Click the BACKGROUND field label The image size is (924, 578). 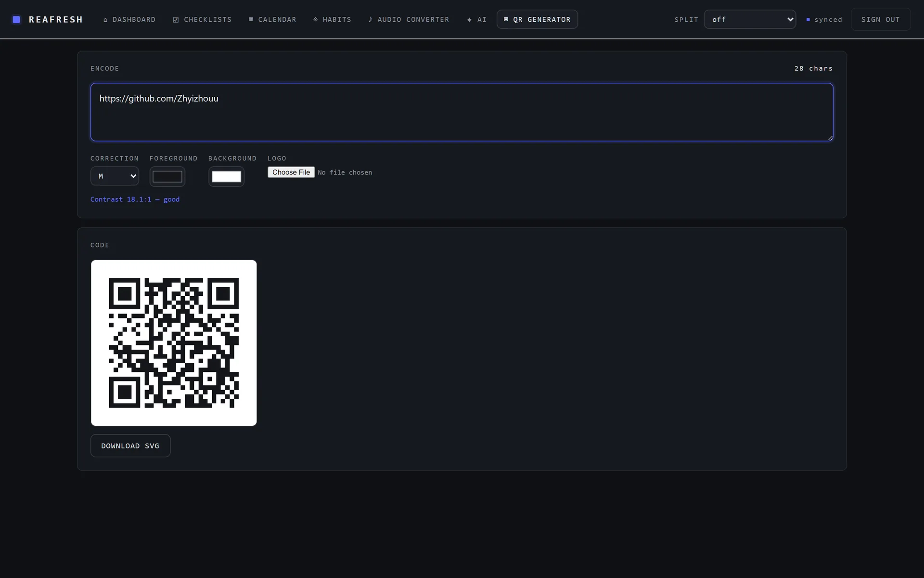point(232,158)
